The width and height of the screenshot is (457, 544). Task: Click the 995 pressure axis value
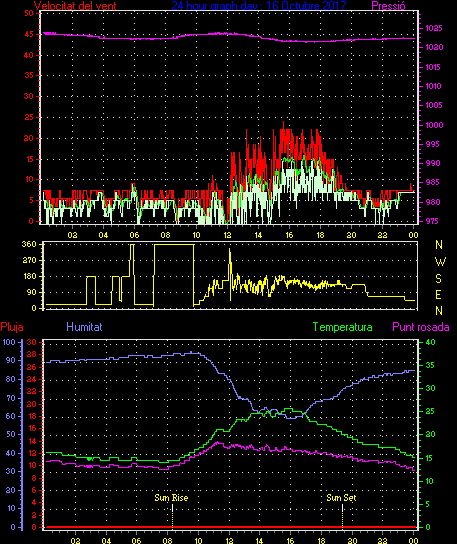(x=432, y=144)
